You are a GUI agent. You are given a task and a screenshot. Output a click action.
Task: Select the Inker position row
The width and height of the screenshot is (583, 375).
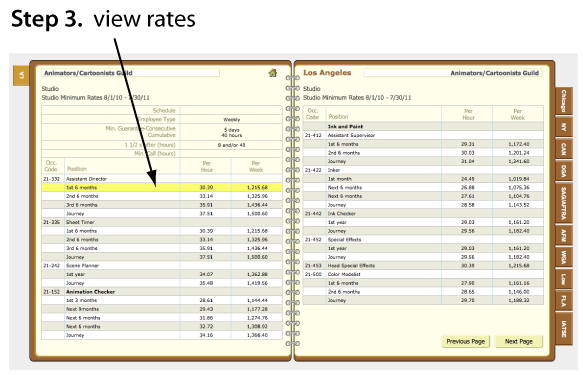[423, 170]
